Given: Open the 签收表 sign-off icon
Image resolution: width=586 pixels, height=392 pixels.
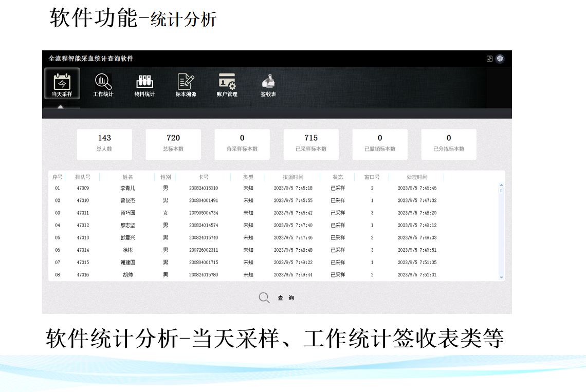Looking at the screenshot, I should [x=268, y=82].
